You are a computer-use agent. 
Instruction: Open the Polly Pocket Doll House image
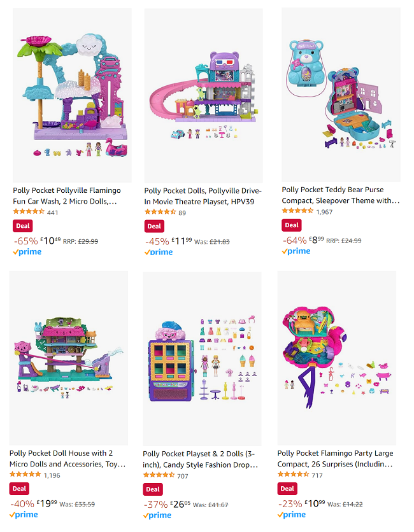click(x=69, y=358)
